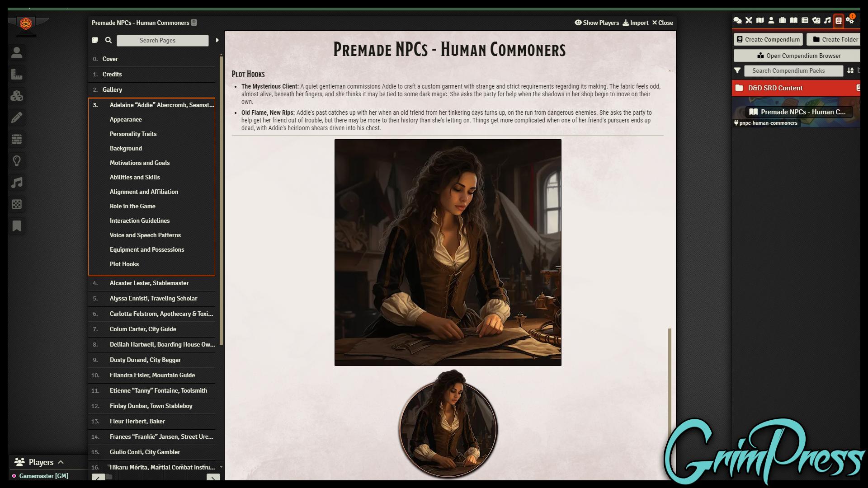
Task: Click the Create Compendium button
Action: pyautogui.click(x=768, y=39)
